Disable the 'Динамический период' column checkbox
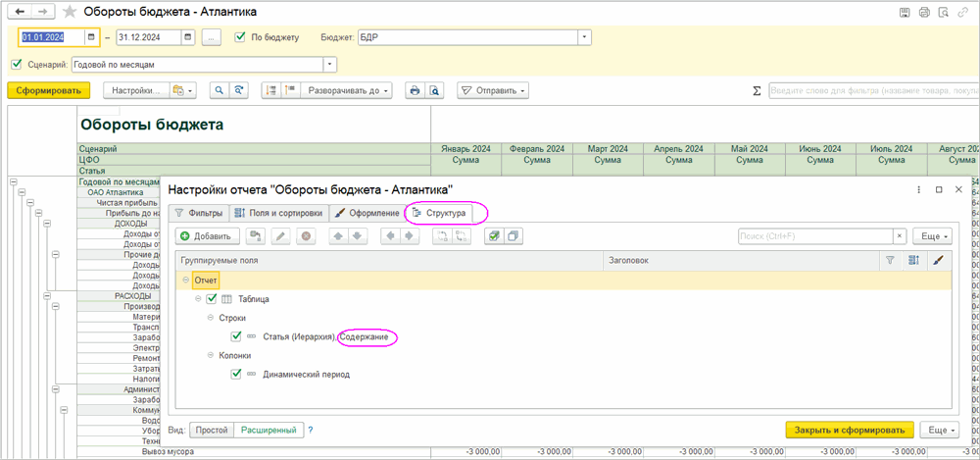This screenshot has width=980, height=460. pos(236,374)
